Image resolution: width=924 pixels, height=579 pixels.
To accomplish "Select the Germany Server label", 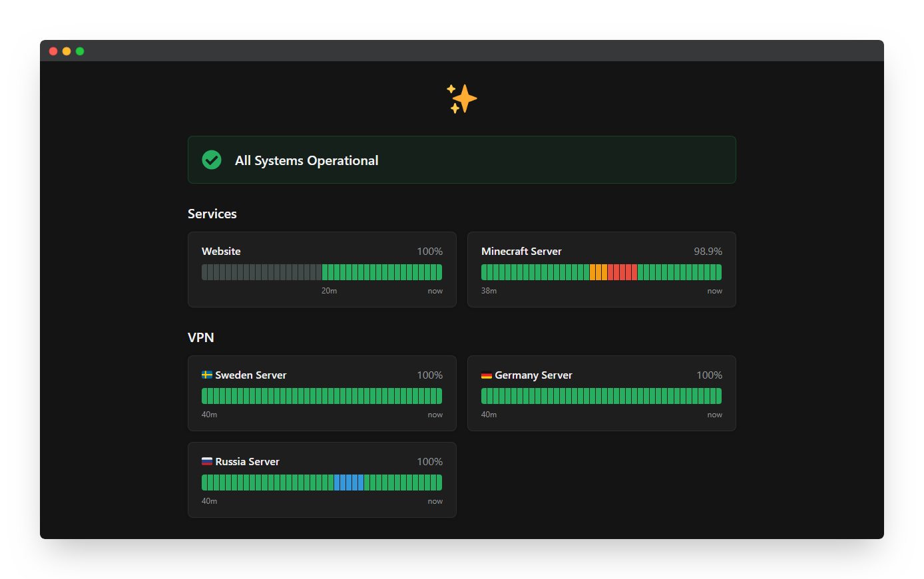I will [x=533, y=375].
